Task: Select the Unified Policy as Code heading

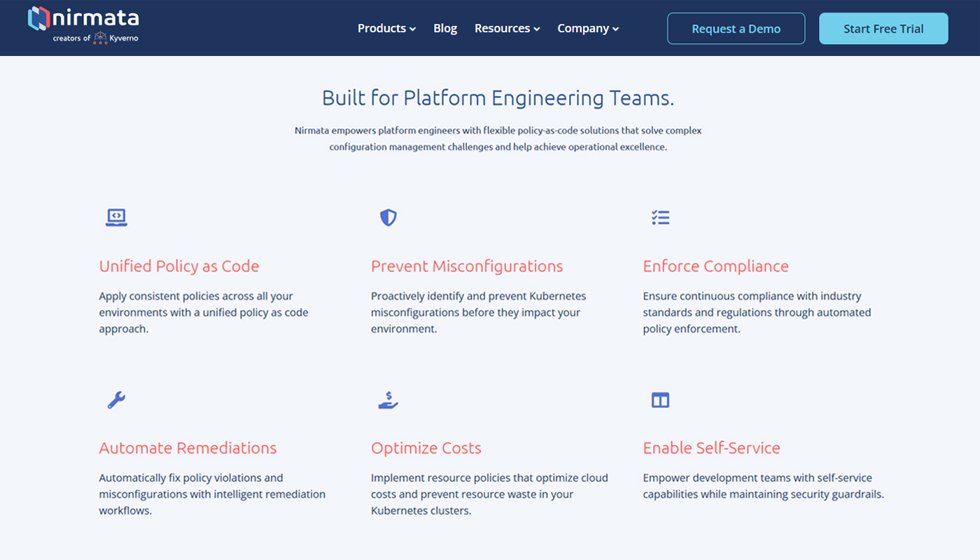Action: (x=179, y=266)
